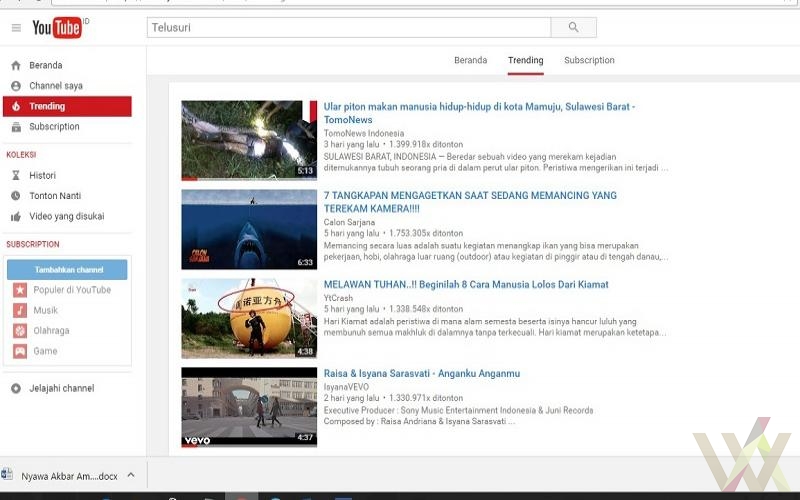The image size is (800, 500).
Task: Expand download options chevron for docx file
Action: [x=131, y=475]
